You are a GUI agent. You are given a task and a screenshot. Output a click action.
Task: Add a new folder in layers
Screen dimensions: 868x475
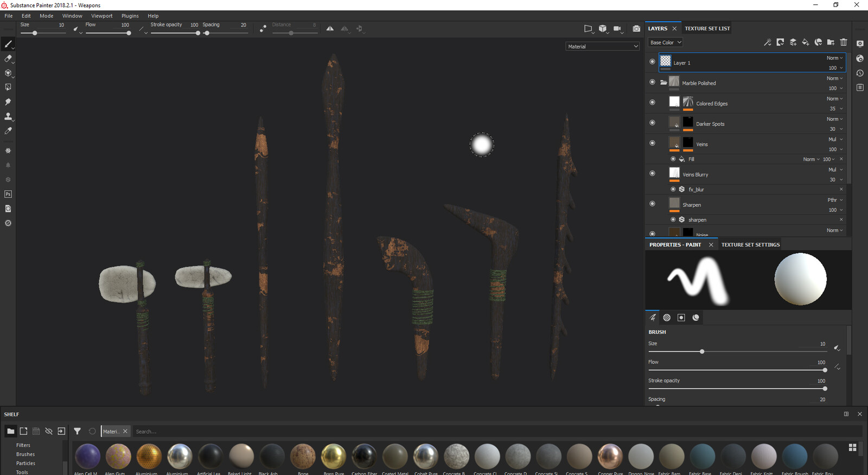pos(831,42)
